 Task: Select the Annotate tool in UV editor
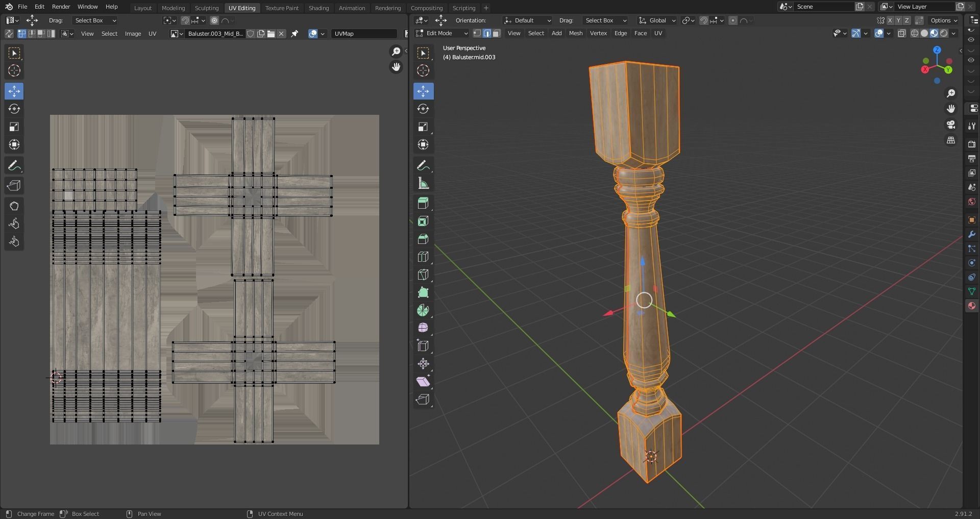14,165
